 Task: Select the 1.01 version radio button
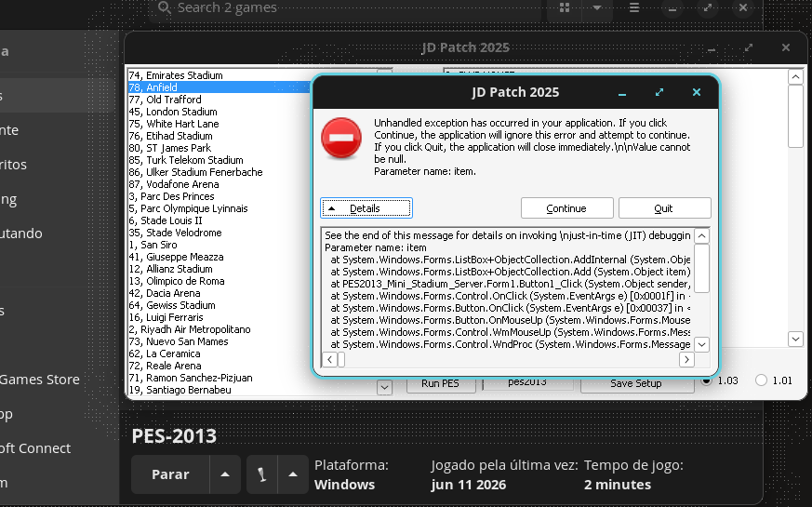coord(761,380)
